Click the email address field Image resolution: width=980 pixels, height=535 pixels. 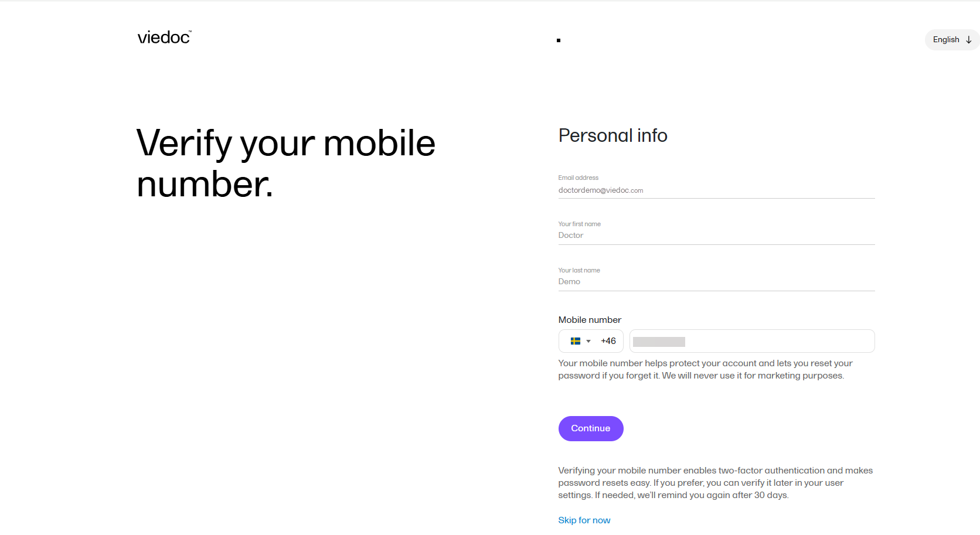[x=716, y=190]
